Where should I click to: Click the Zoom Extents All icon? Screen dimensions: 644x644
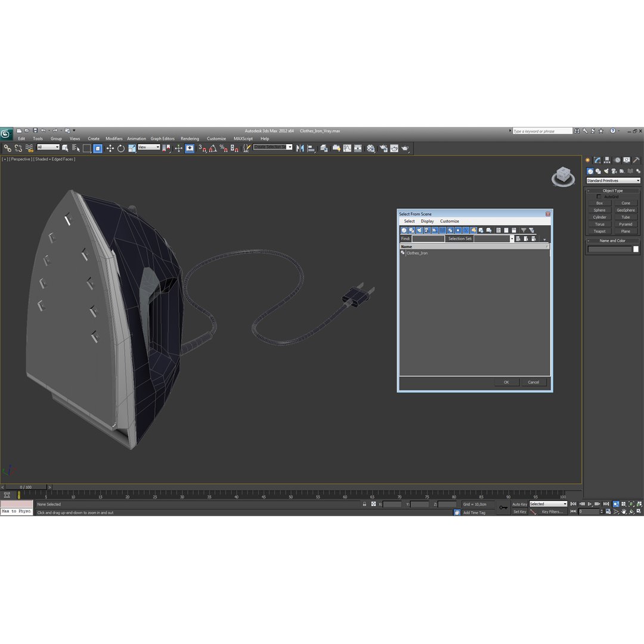[x=639, y=504]
